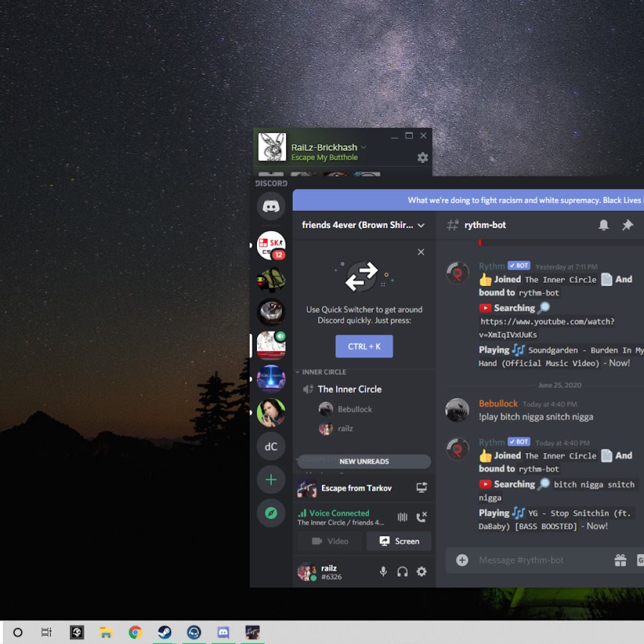
Task: Launch Chrome from the taskbar
Action: coord(135,632)
